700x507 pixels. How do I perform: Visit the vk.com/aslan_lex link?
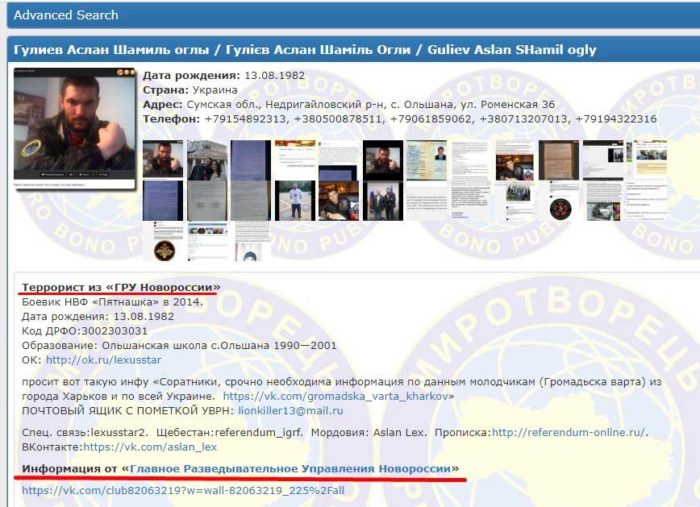(150, 447)
